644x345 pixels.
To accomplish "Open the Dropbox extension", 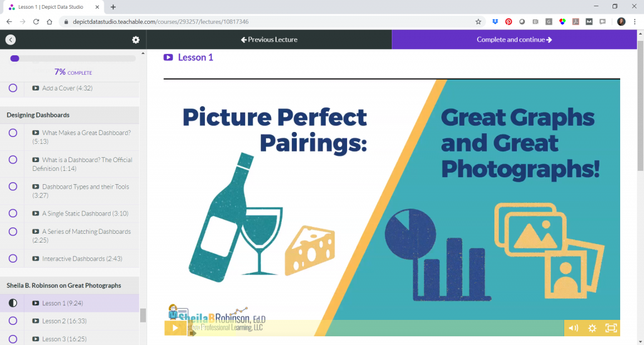I will point(495,22).
